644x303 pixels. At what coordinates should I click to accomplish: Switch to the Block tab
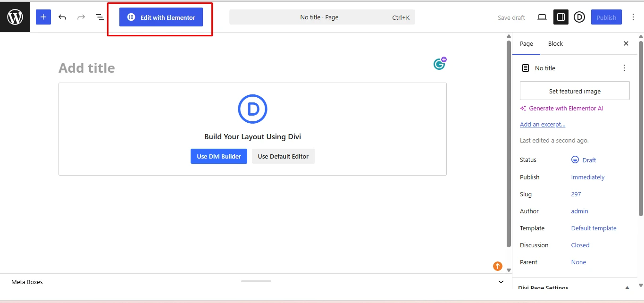(555, 44)
